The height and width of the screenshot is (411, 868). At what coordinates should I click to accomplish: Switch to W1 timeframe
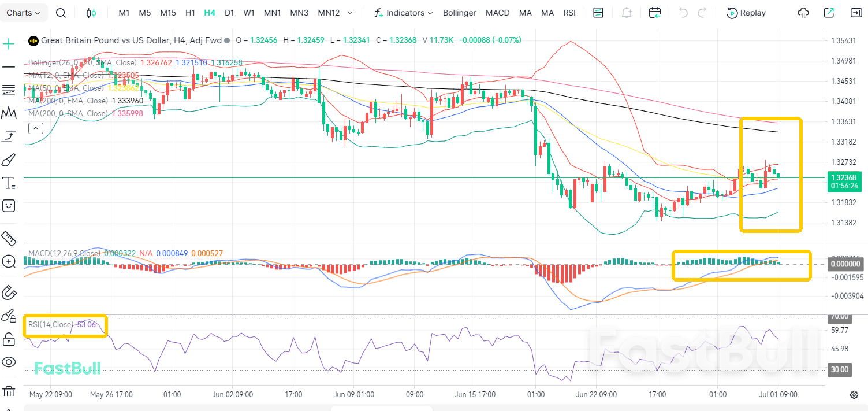[x=249, y=13]
